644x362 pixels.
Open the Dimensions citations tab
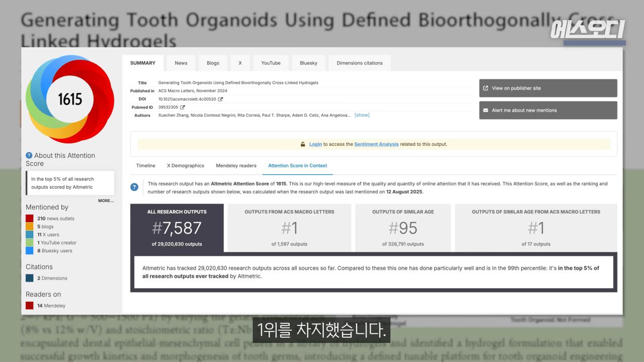pyautogui.click(x=360, y=63)
